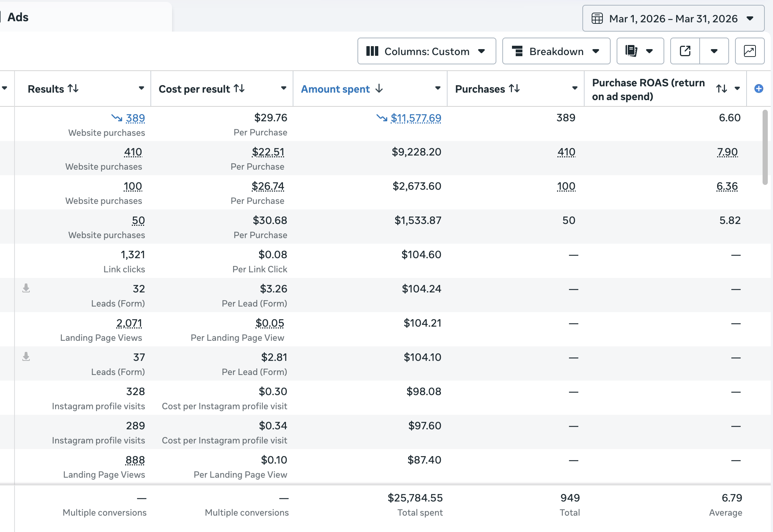Open Cost per result column menu arrow
This screenshot has height=532, width=773.
(284, 88)
